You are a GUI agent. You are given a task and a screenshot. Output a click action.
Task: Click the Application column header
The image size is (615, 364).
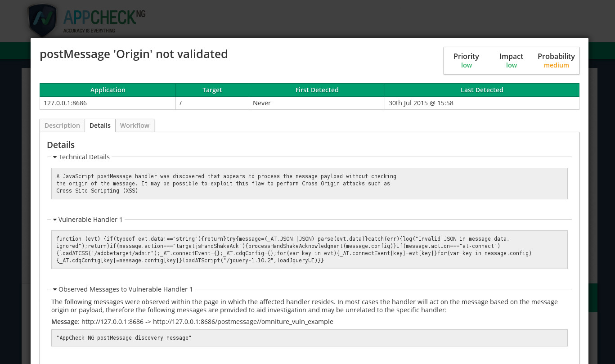point(108,90)
